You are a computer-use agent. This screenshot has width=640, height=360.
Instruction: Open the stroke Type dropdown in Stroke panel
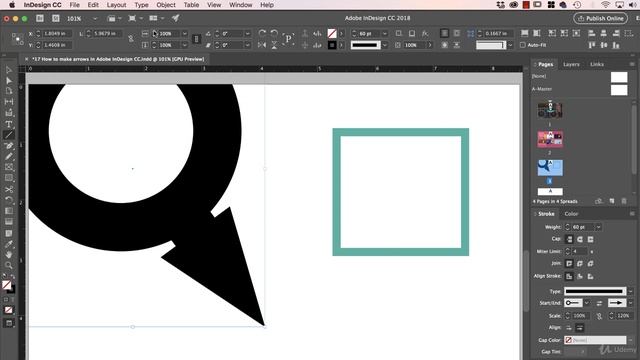(631, 291)
